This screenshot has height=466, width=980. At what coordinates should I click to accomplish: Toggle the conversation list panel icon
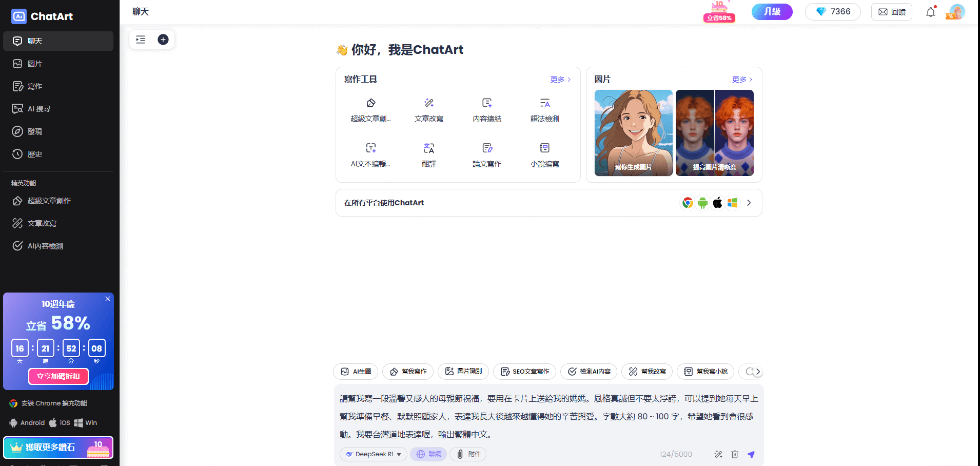pos(141,40)
